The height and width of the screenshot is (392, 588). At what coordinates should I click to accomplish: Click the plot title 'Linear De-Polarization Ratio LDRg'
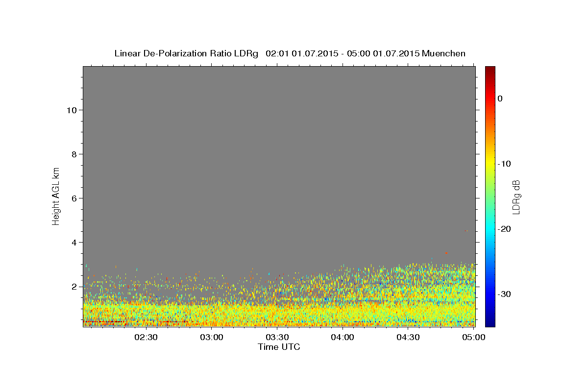[186, 53]
